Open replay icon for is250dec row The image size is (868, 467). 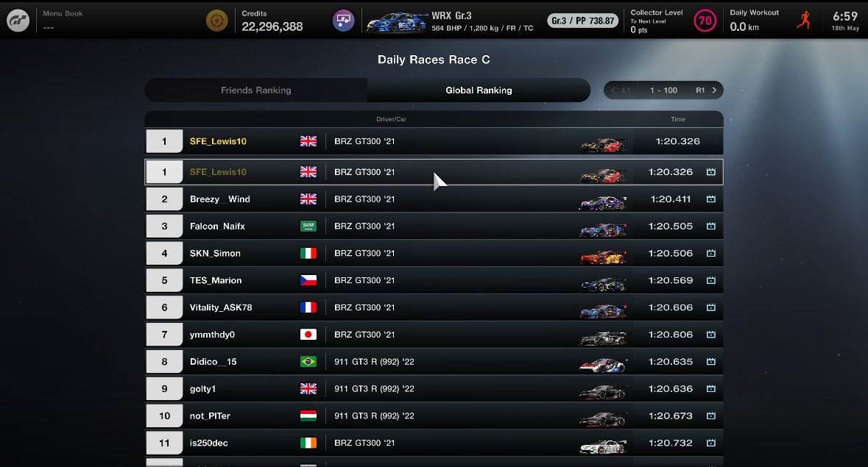coord(710,443)
